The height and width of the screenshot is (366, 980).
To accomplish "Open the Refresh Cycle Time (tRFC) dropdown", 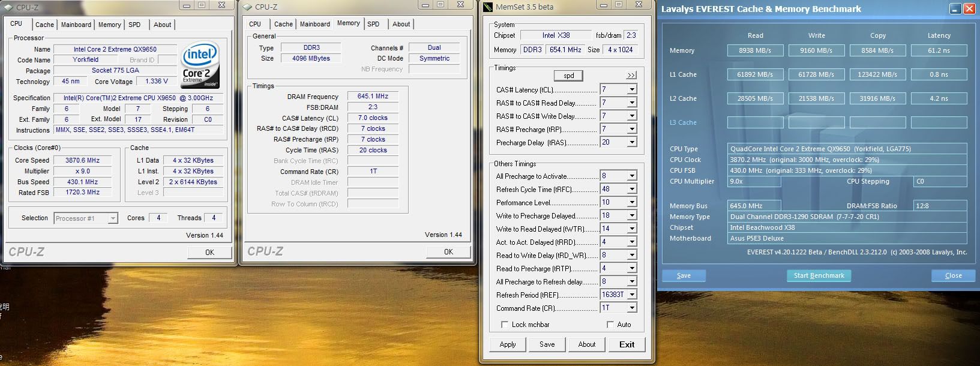I will click(631, 189).
